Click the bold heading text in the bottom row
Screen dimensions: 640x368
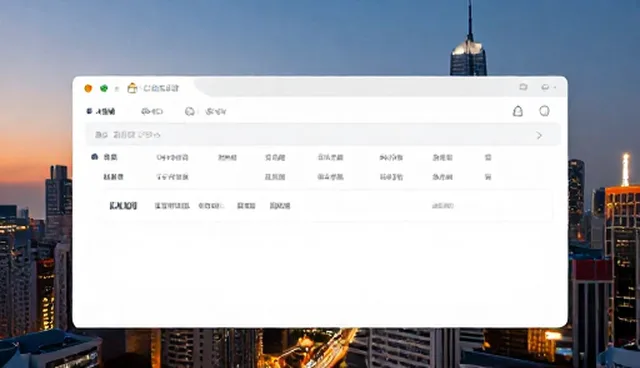[x=123, y=206]
